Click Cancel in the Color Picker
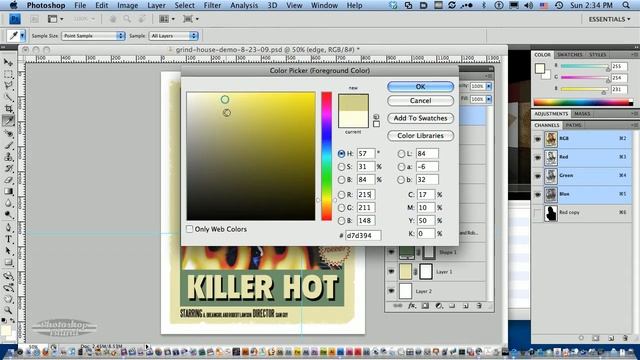The image size is (640, 360). [x=420, y=101]
